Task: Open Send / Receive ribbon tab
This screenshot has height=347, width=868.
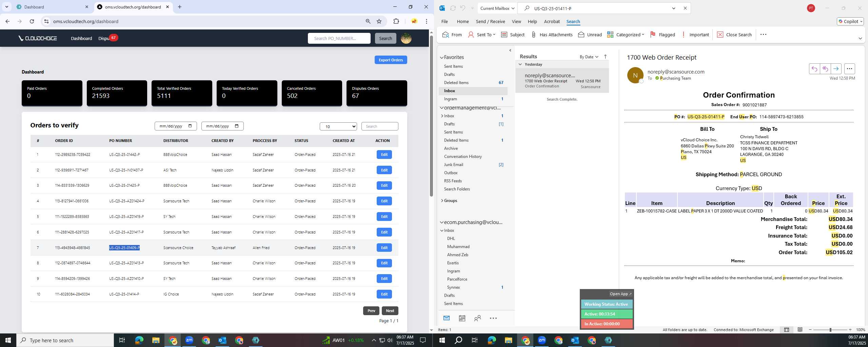Action: point(490,21)
